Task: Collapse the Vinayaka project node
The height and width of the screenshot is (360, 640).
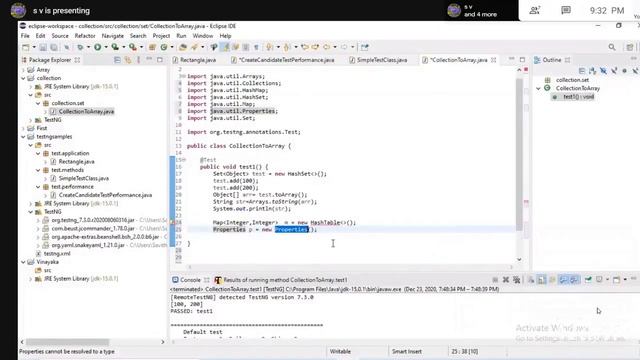Action: pos(23,262)
